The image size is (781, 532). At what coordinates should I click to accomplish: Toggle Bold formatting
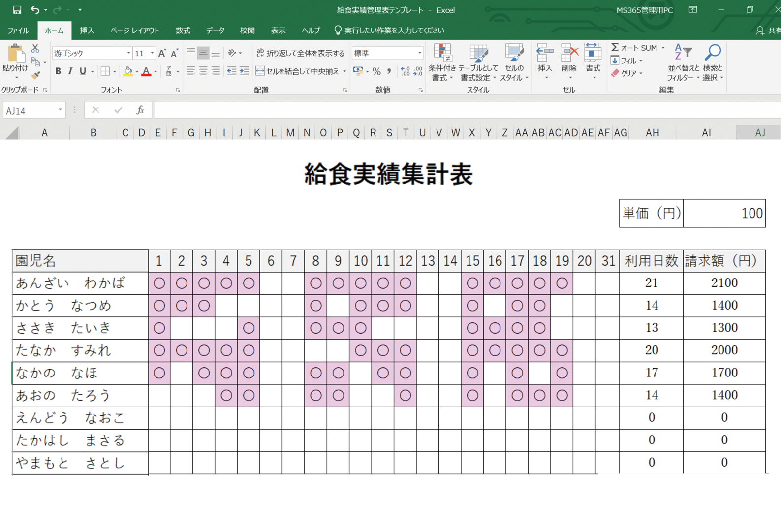click(58, 72)
